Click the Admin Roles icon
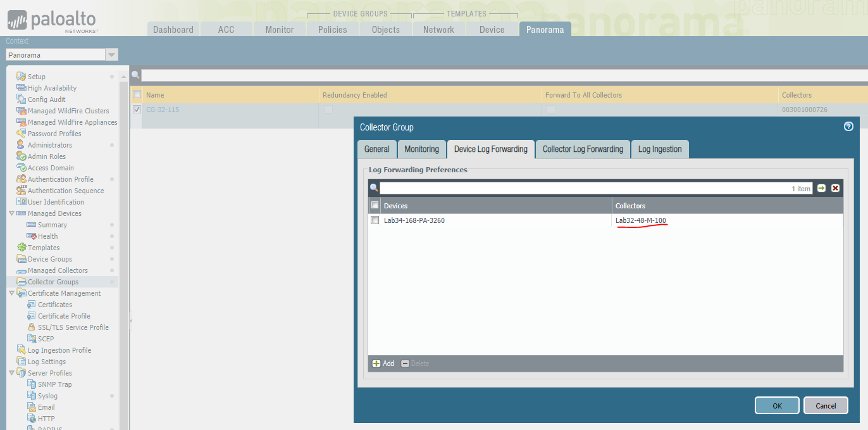The width and height of the screenshot is (868, 430). point(22,156)
